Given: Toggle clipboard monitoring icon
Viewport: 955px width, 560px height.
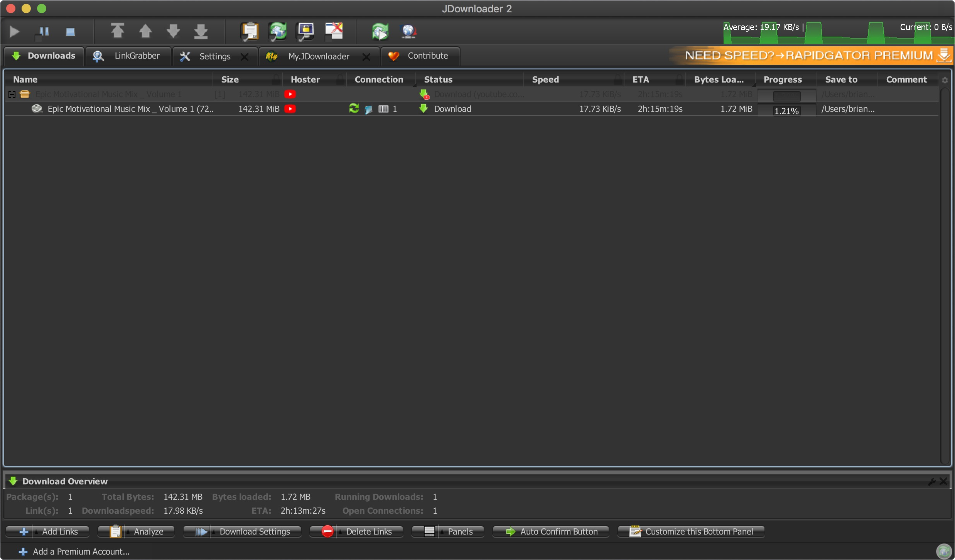Looking at the screenshot, I should tap(250, 31).
